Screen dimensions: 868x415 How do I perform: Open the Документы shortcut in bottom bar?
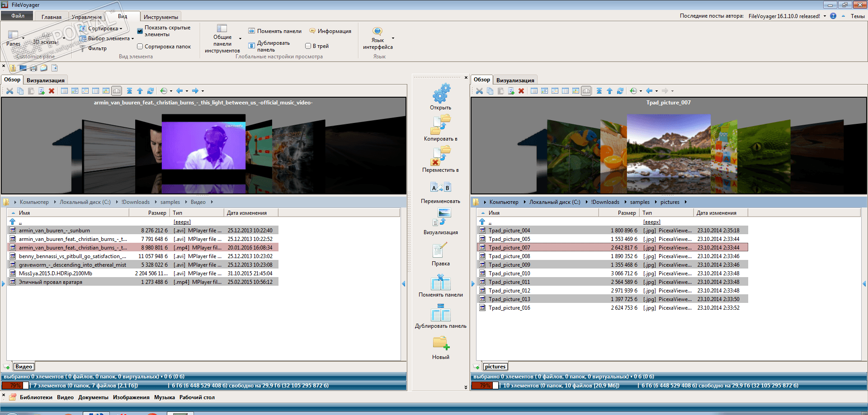point(93,397)
